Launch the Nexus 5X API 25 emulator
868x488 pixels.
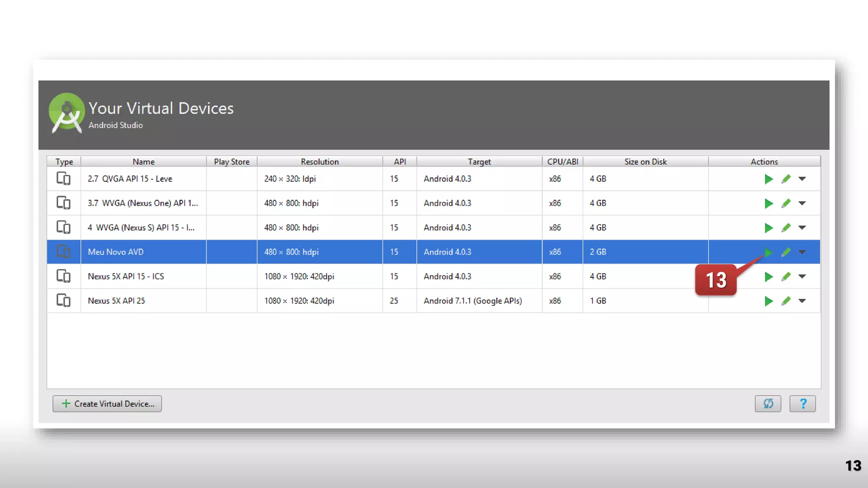pyautogui.click(x=768, y=301)
